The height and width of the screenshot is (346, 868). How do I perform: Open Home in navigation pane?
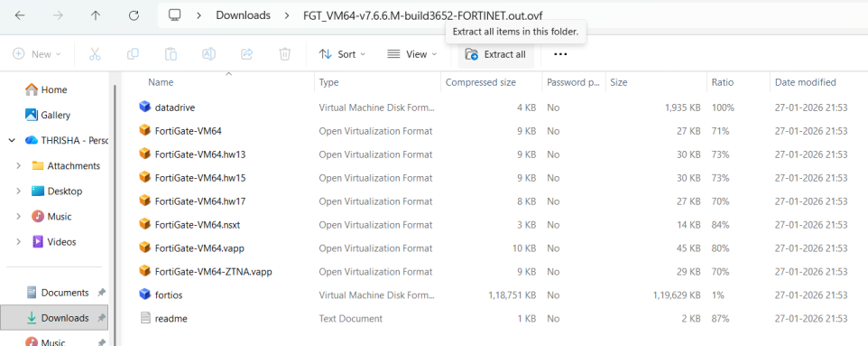coord(54,89)
